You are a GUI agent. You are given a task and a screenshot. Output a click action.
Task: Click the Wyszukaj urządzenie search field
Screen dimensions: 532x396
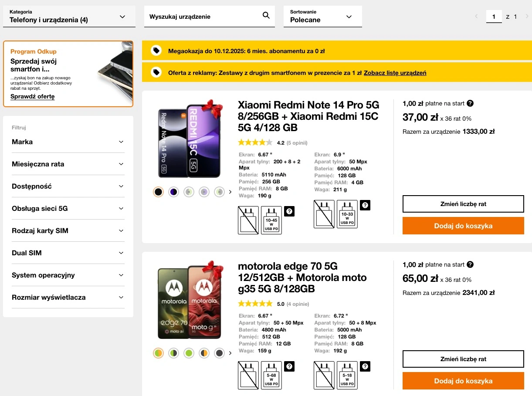pos(203,17)
